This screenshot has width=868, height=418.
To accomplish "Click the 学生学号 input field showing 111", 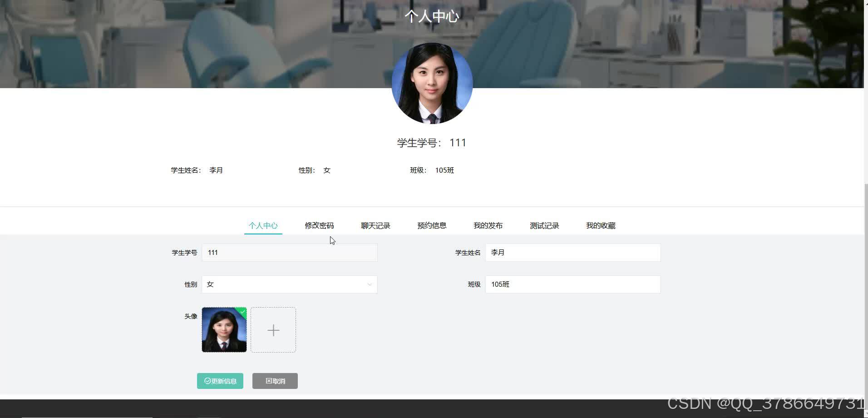I will pos(289,252).
